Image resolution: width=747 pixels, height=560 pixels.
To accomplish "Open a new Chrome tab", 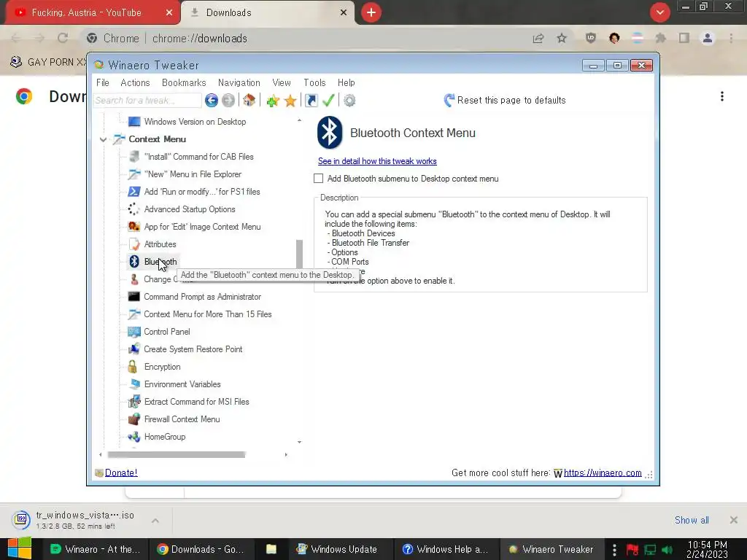I will [371, 12].
